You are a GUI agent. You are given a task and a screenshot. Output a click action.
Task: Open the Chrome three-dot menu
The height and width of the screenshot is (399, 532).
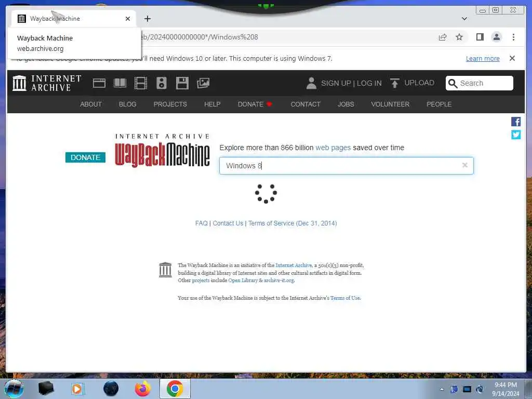click(x=513, y=37)
